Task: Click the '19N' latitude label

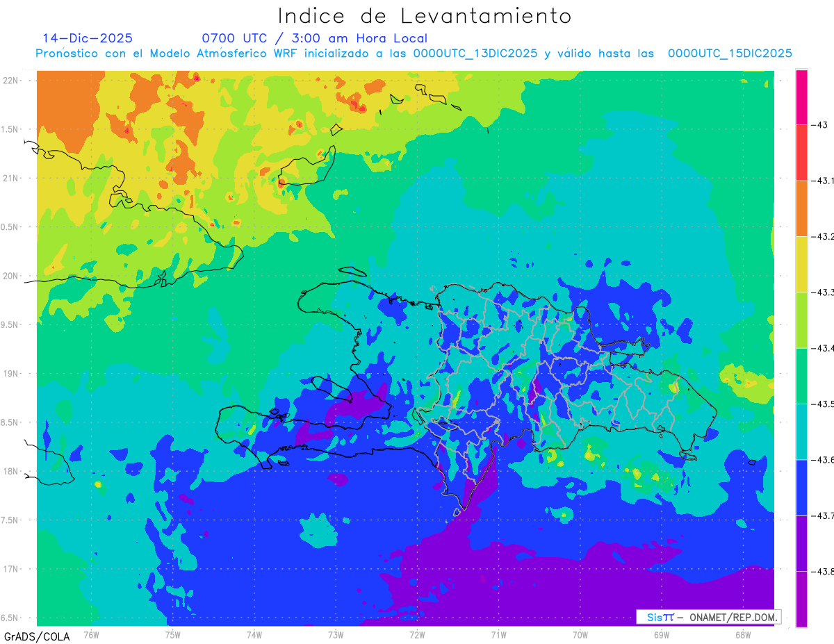Action: 11,373
